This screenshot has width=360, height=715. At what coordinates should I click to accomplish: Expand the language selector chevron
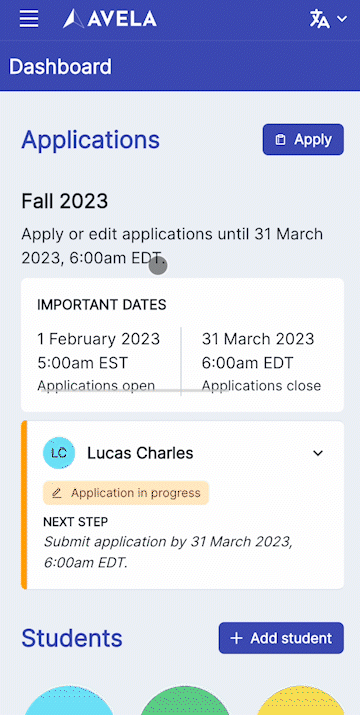(342, 19)
